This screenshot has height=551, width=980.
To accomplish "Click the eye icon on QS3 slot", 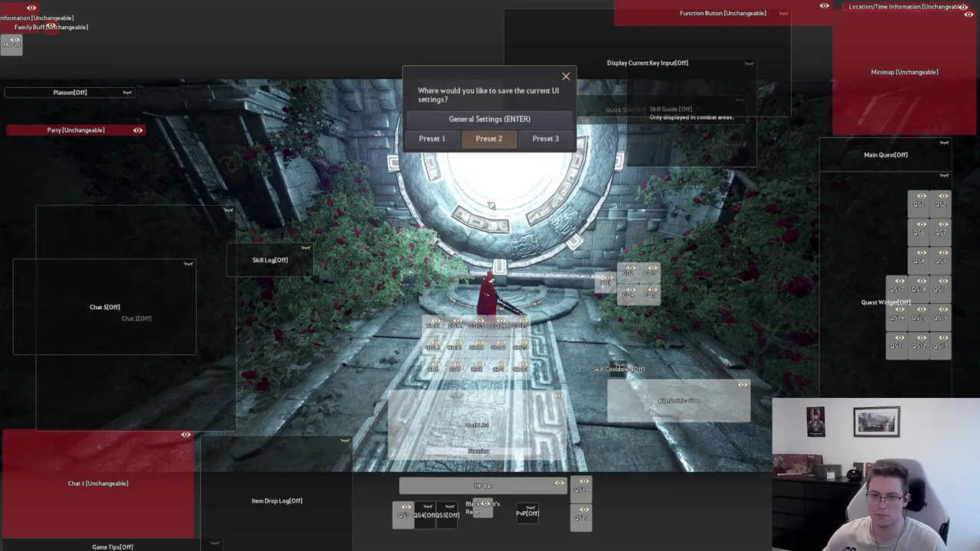I will pyautogui.click(x=407, y=507).
